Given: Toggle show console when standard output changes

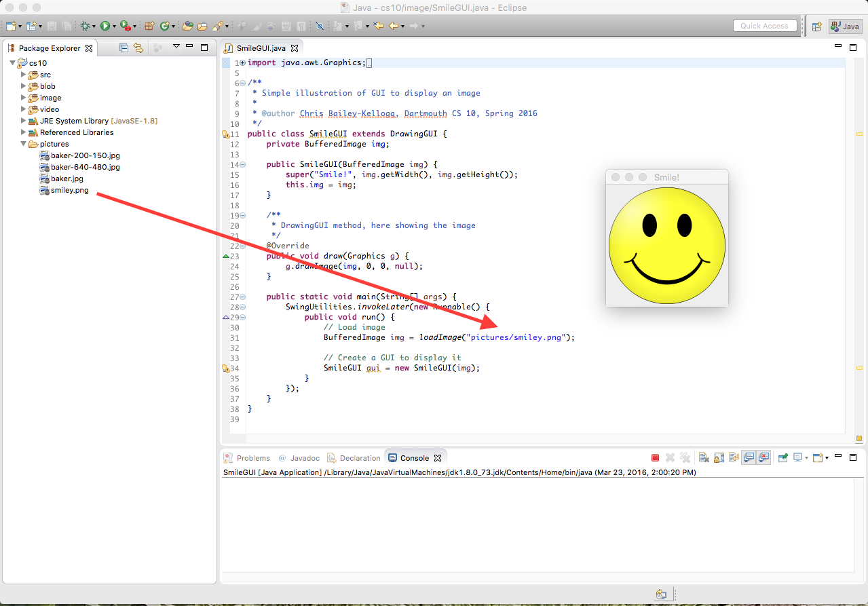Looking at the screenshot, I should pyautogui.click(x=748, y=458).
